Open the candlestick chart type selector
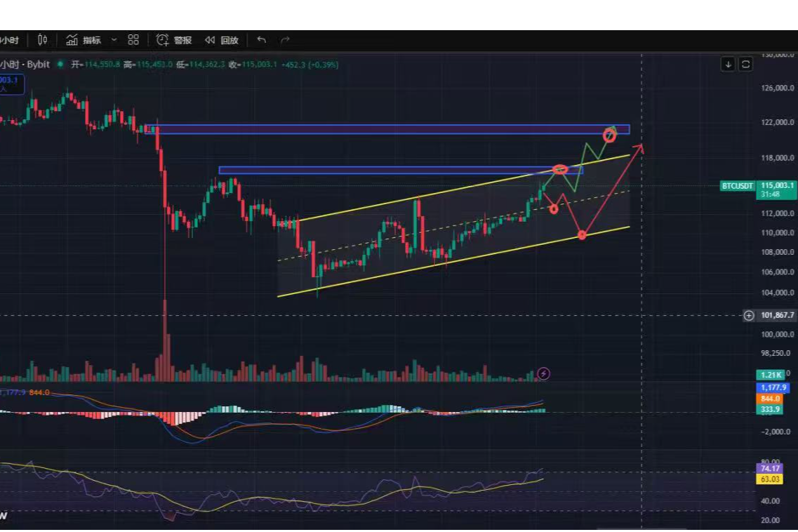Image resolution: width=798 pixels, height=532 pixels. pyautogui.click(x=43, y=40)
